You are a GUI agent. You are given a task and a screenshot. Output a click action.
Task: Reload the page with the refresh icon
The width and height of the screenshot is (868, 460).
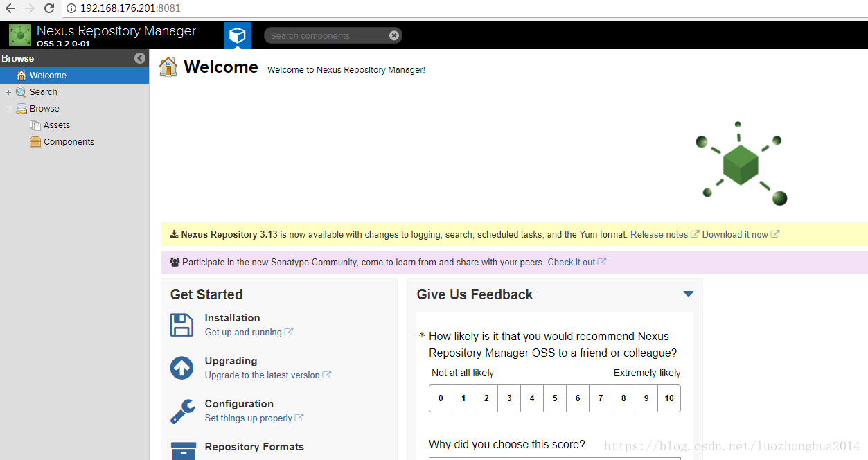pos(48,8)
